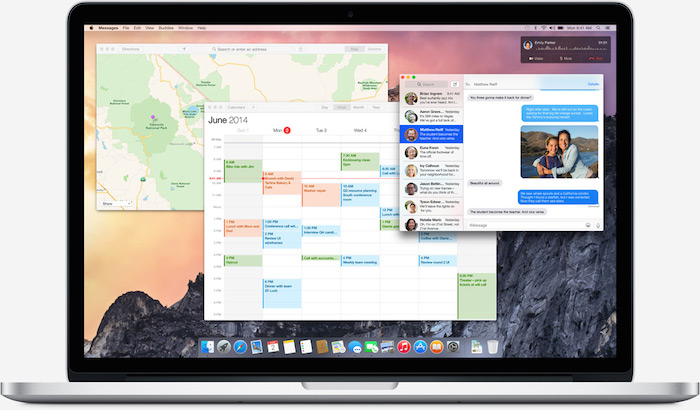Select Tyson Edwar conversation
The height and width of the screenshot is (410, 700).
click(431, 206)
